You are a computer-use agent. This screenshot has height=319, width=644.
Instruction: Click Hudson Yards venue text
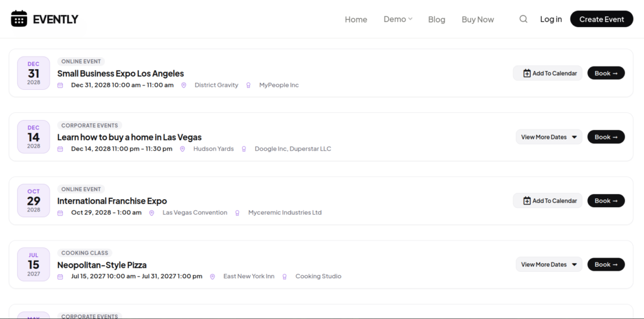[x=214, y=148]
